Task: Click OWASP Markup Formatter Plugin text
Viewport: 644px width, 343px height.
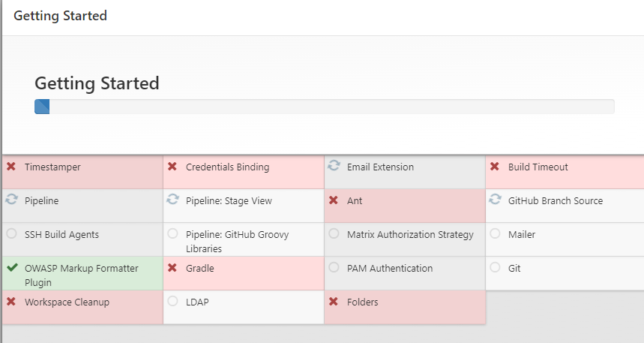Action: point(81,275)
